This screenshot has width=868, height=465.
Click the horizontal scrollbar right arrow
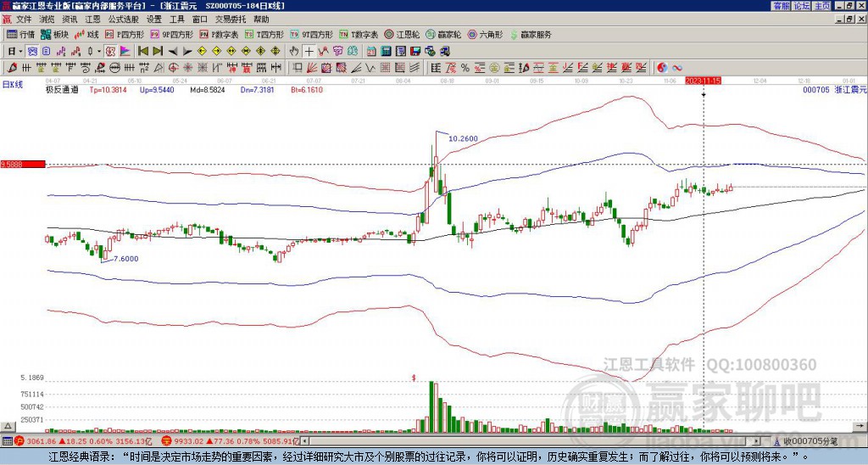[757, 441]
